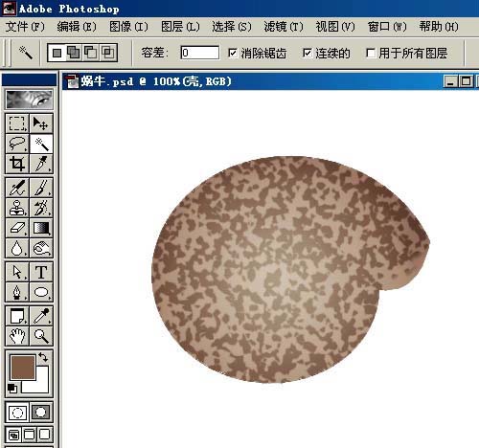Pick the Clone Stamp tool
The height and width of the screenshot is (448, 479).
(x=17, y=208)
